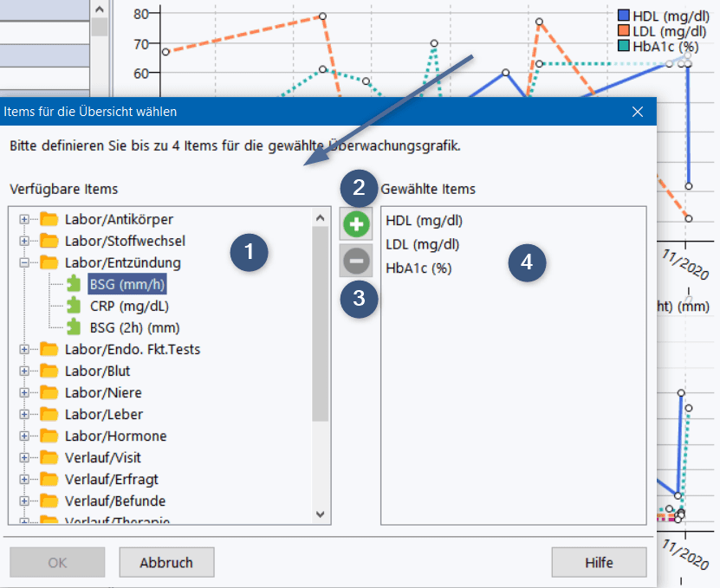This screenshot has width=720, height=588.
Task: Click the green plus add item button
Action: 355,225
